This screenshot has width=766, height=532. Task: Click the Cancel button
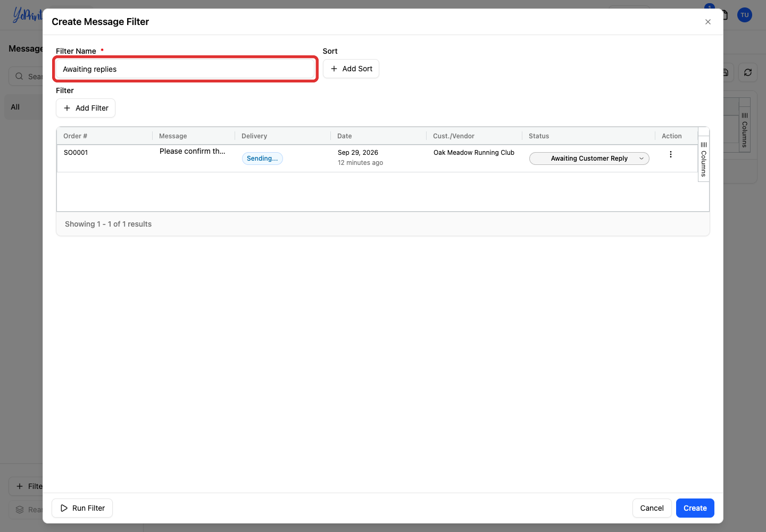point(652,508)
